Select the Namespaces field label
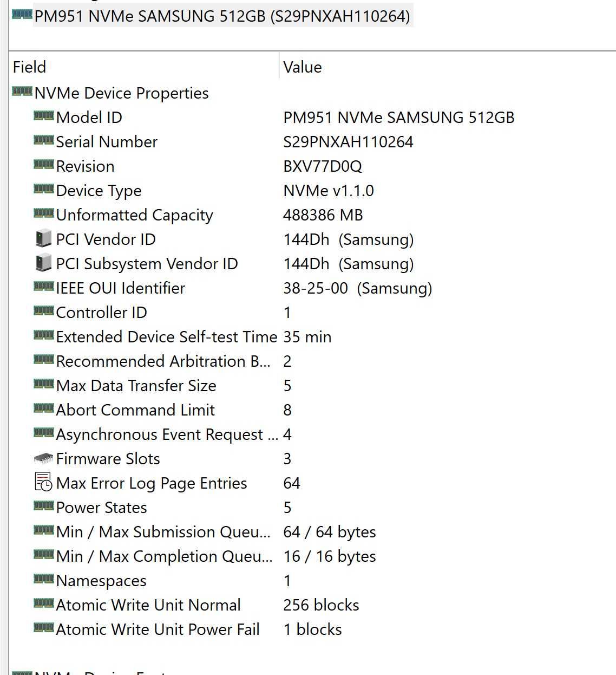616x675 pixels. point(101,581)
